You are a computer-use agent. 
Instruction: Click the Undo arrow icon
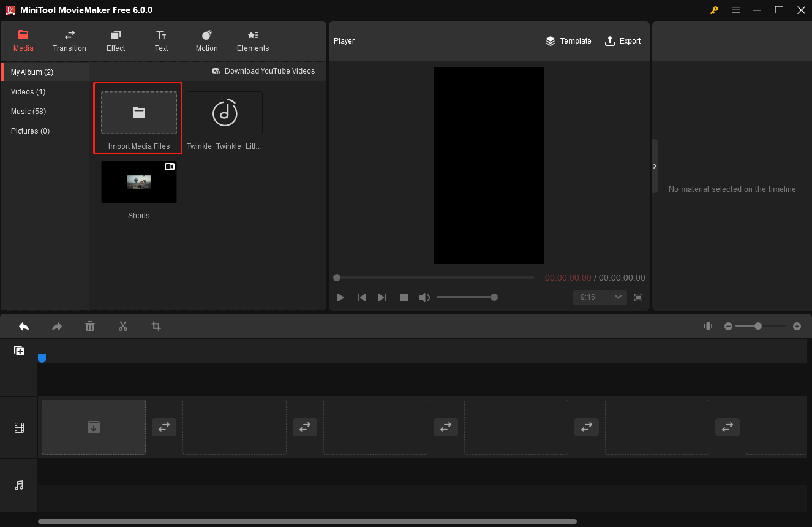[x=24, y=327]
